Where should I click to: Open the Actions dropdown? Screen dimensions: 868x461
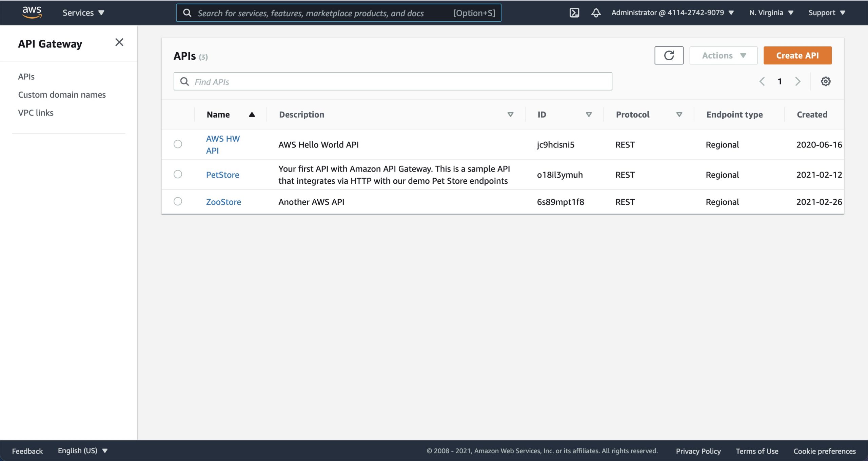click(723, 55)
